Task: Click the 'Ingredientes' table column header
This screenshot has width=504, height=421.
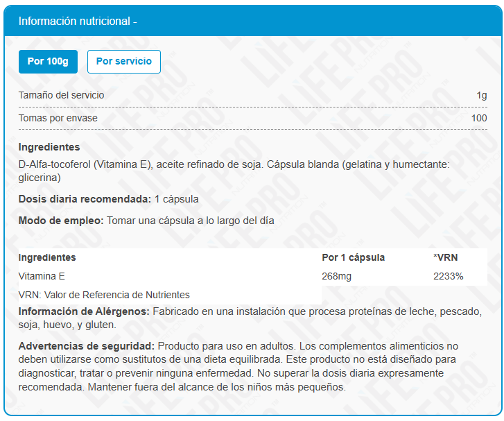Action: click(47, 257)
